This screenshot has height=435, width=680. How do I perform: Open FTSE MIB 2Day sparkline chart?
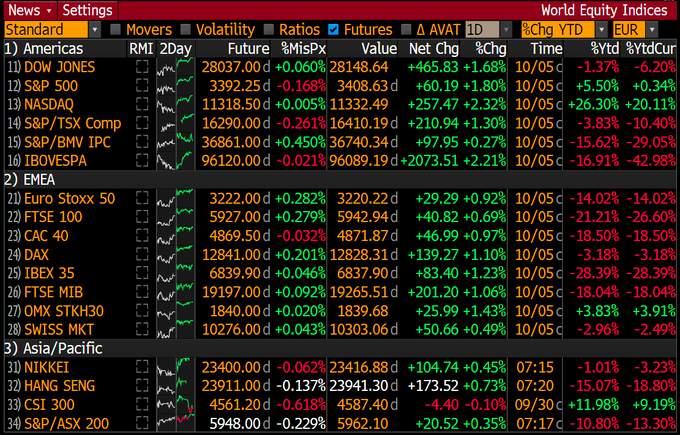175,292
